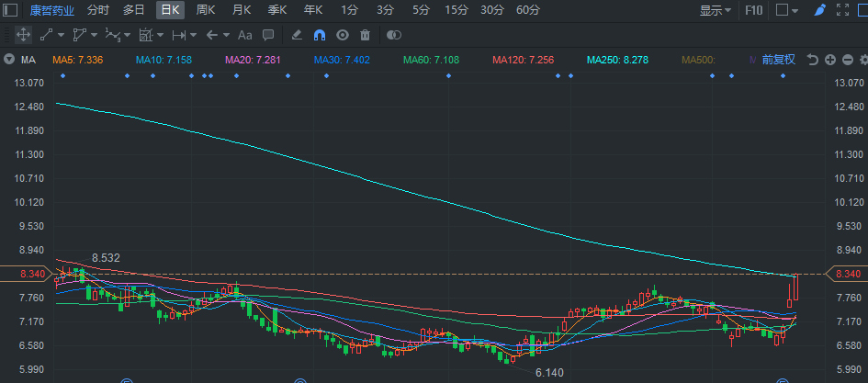This screenshot has width=868, height=383.
Task: Select the polygon shape drawing tool
Action: (x=79, y=35)
